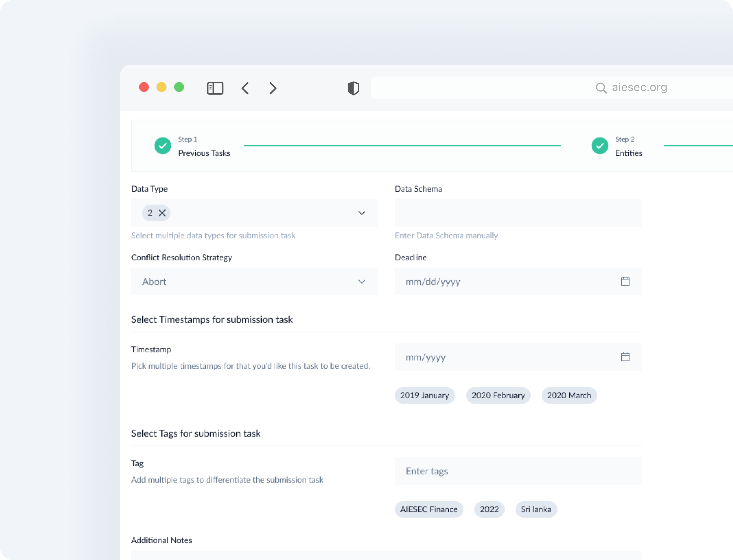Click the Step 2 green checkmark
The height and width of the screenshot is (560, 733).
[x=600, y=146]
